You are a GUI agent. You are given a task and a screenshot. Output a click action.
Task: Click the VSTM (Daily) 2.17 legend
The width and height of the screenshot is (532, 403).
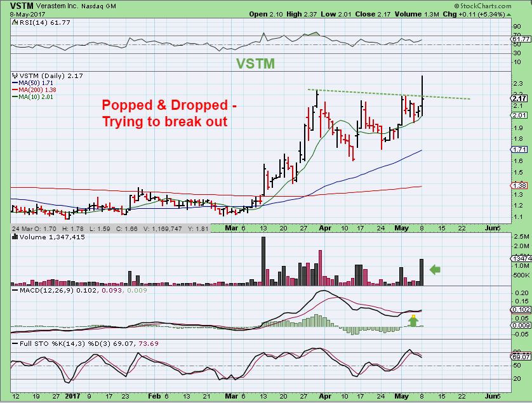[x=51, y=76]
